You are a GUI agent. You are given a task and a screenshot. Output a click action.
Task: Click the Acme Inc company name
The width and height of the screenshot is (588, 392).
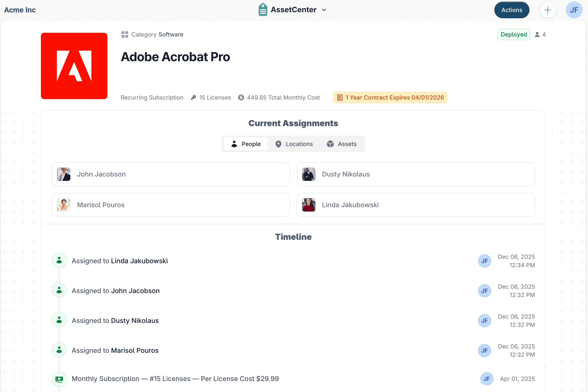click(x=20, y=10)
